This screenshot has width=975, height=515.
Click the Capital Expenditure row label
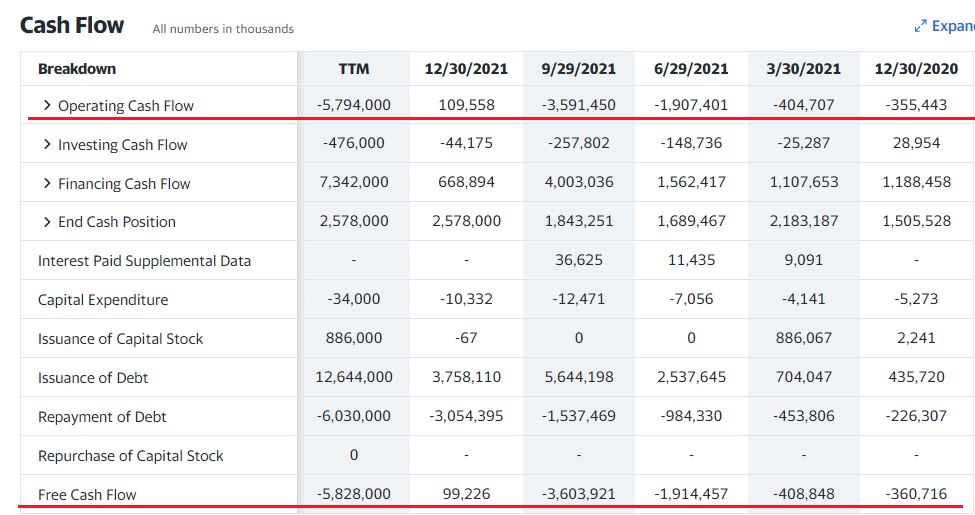pos(103,300)
